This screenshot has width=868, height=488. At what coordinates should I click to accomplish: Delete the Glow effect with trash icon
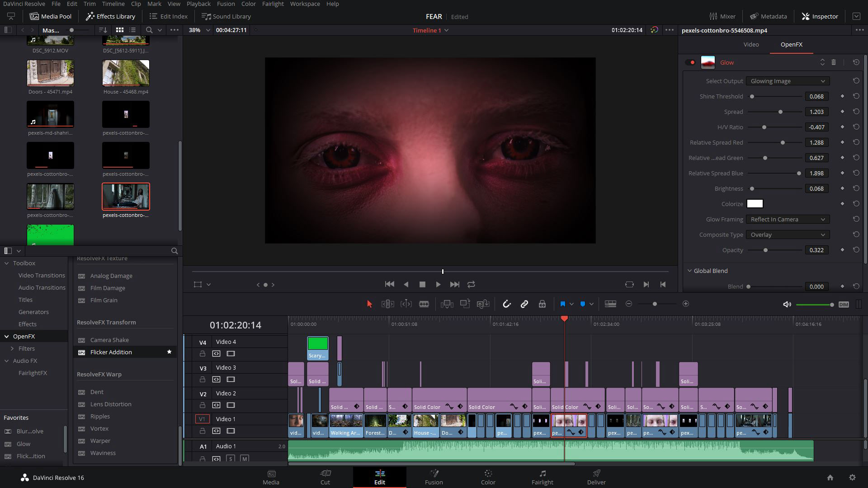point(834,62)
